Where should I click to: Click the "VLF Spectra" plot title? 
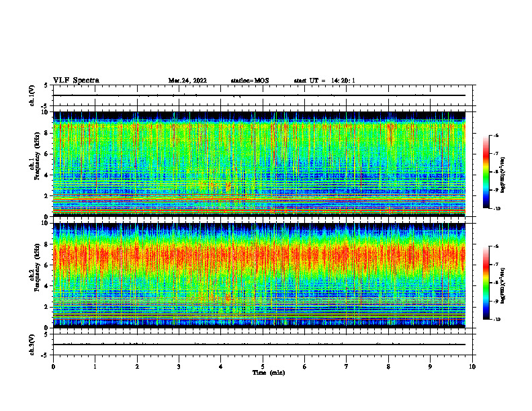click(76, 81)
